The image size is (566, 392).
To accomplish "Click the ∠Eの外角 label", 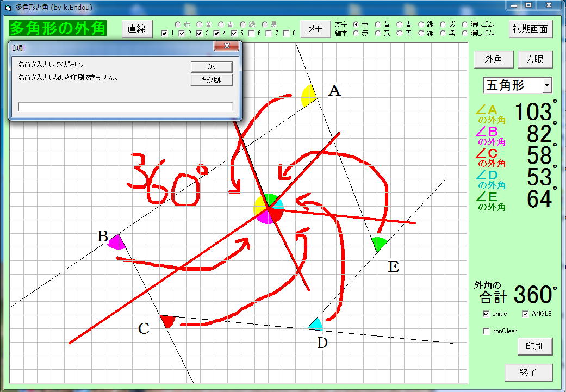I will [x=491, y=201].
